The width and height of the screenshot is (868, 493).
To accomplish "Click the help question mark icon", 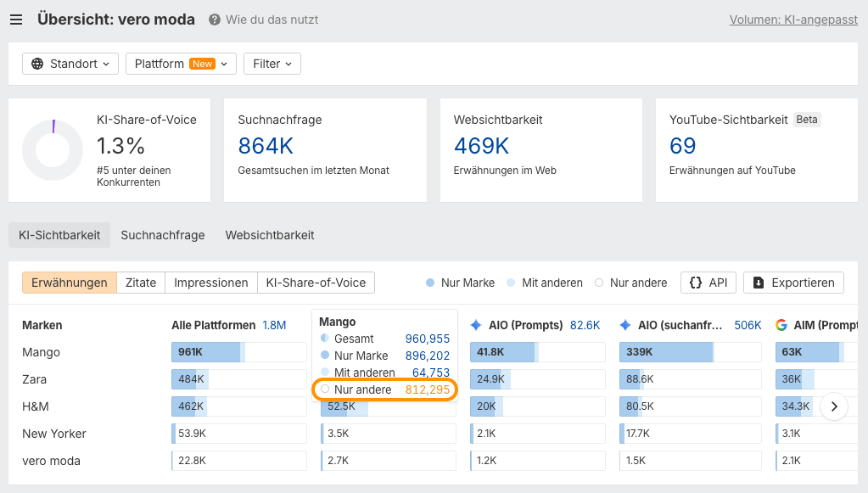I will point(214,20).
